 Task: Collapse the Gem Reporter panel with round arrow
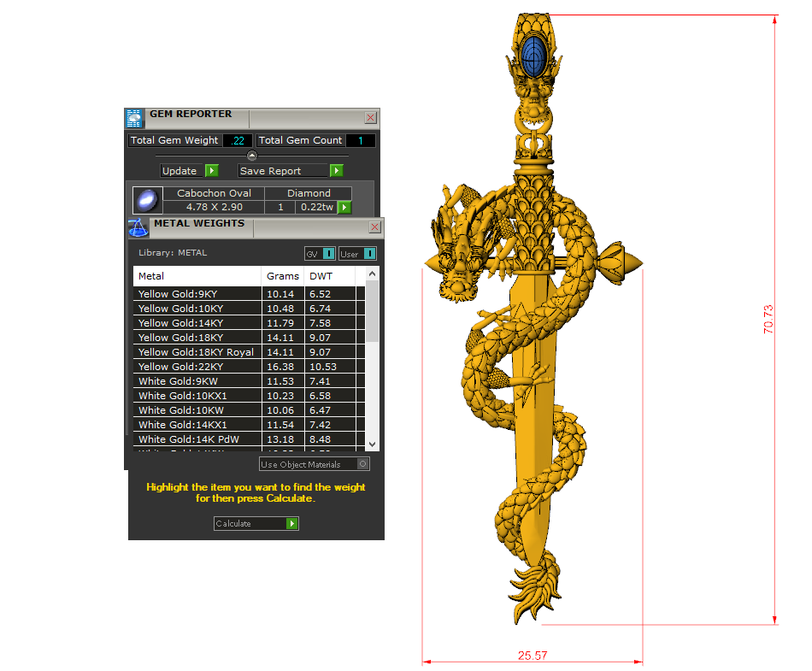[251, 156]
